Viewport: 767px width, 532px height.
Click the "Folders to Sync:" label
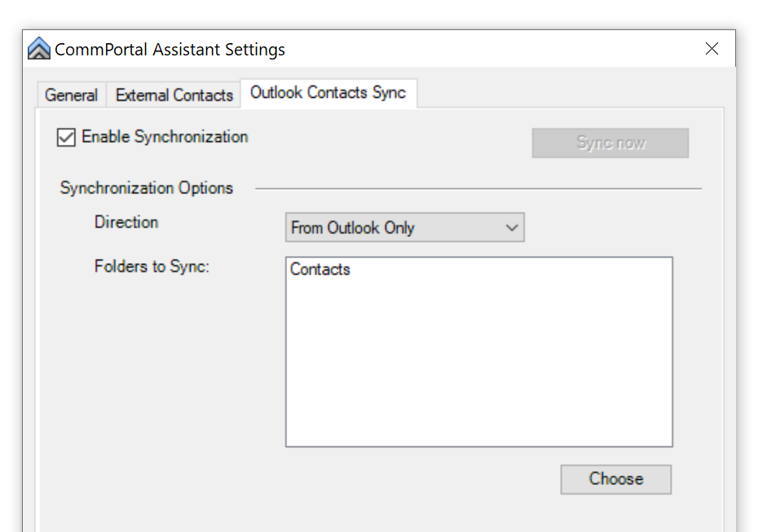(x=152, y=266)
